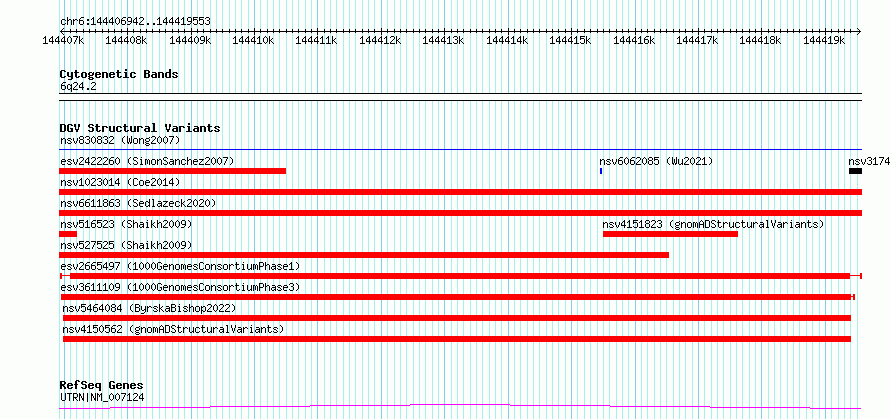The width and height of the screenshot is (890, 419).
Task: Click the black 6q24.2 cytogenetic band line
Action: [x=460, y=97]
